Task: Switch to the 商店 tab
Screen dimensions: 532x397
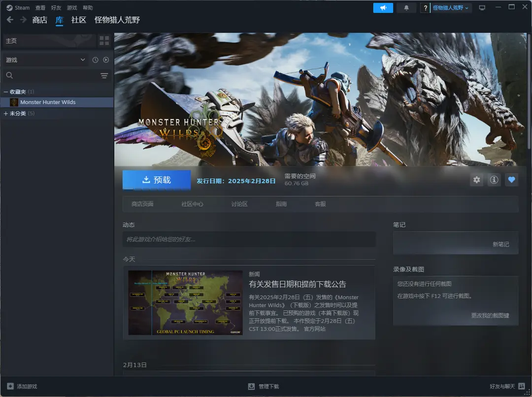Action: point(40,20)
